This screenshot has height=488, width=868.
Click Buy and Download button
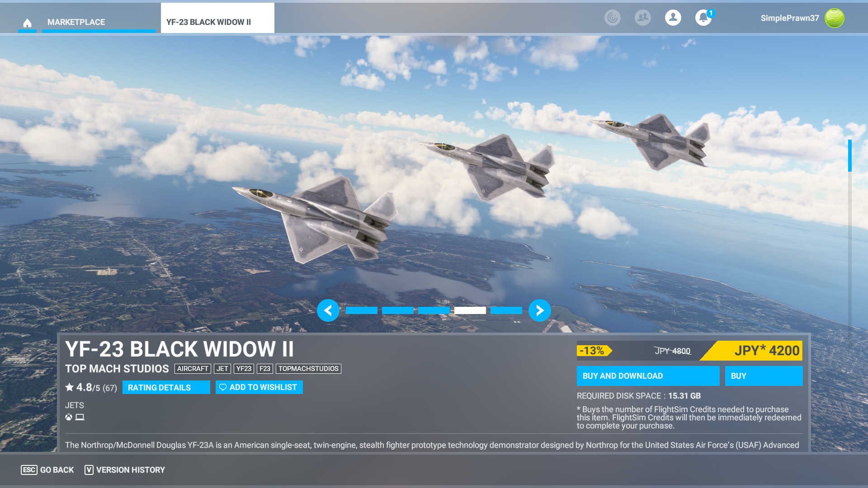(647, 376)
